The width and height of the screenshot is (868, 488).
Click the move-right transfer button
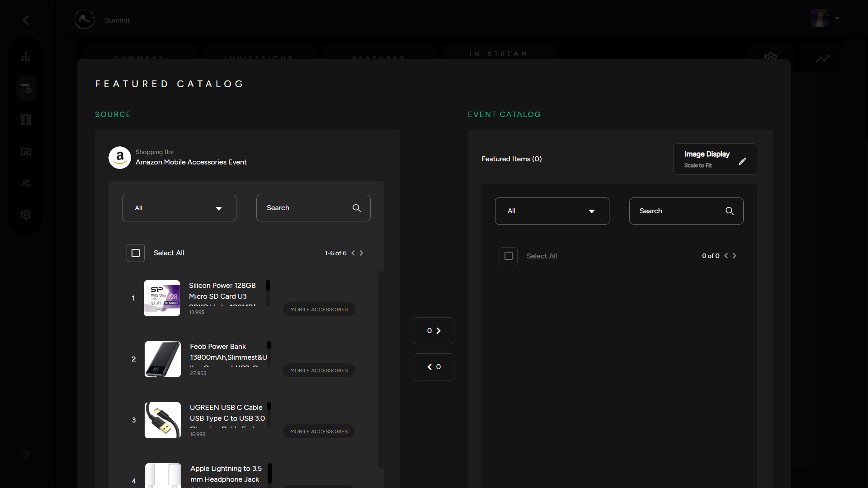[x=434, y=330]
